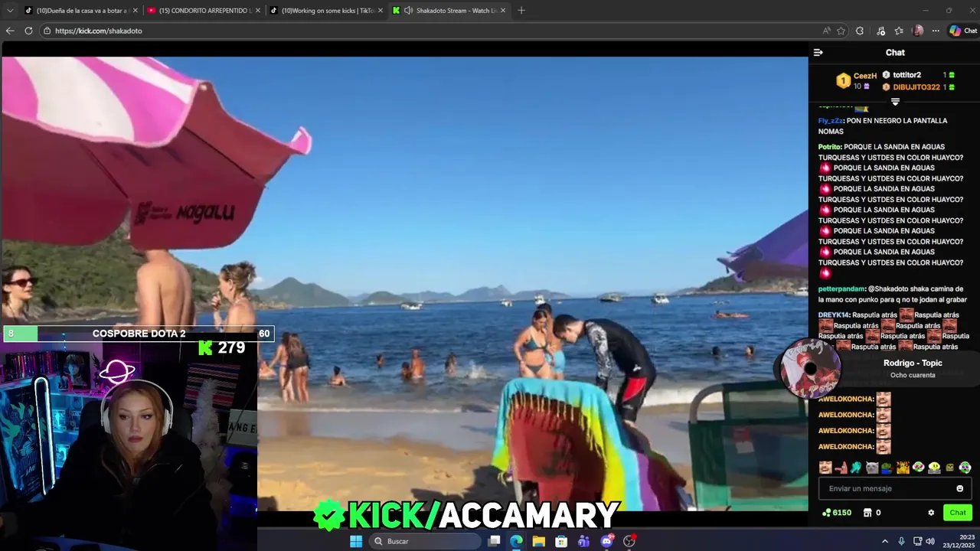The image size is (980, 551).
Task: Open chat settings gear icon
Action: (931, 513)
